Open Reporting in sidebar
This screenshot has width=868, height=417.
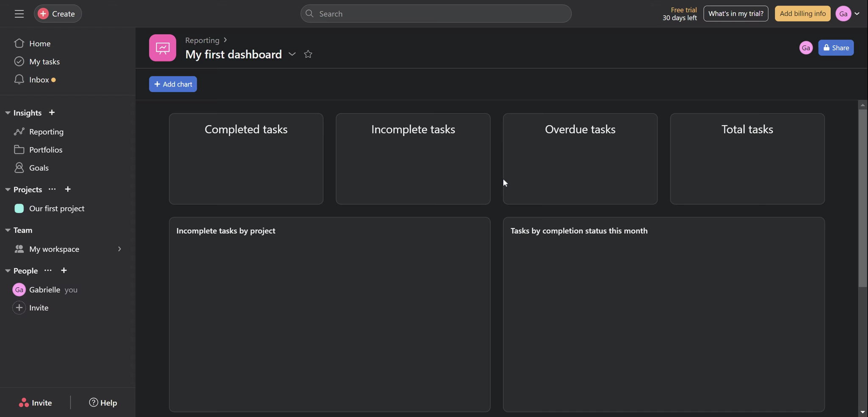(x=47, y=132)
